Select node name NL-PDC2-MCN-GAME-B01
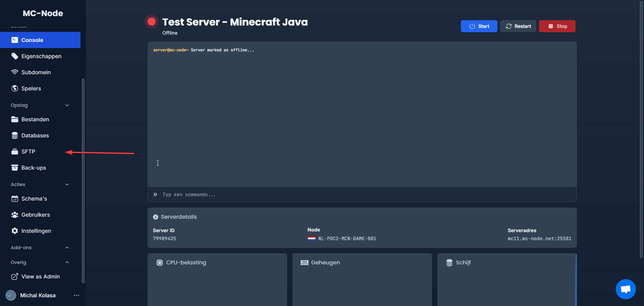The height and width of the screenshot is (306, 644). click(347, 238)
